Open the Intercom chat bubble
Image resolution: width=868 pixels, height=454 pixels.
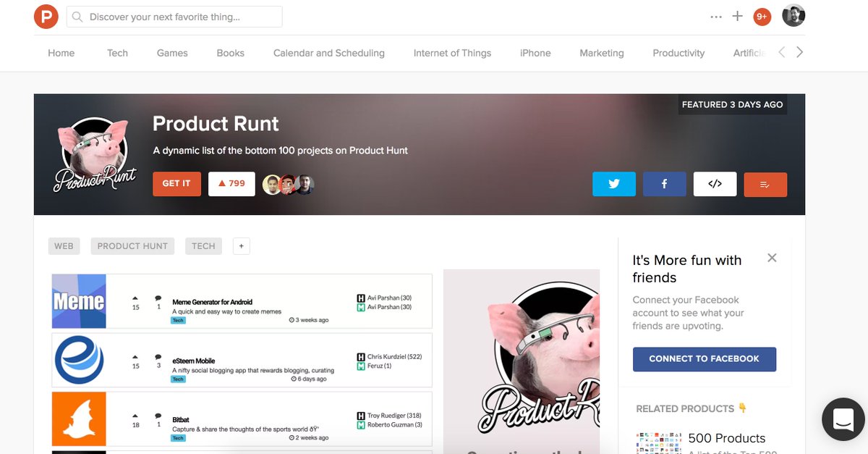click(843, 419)
